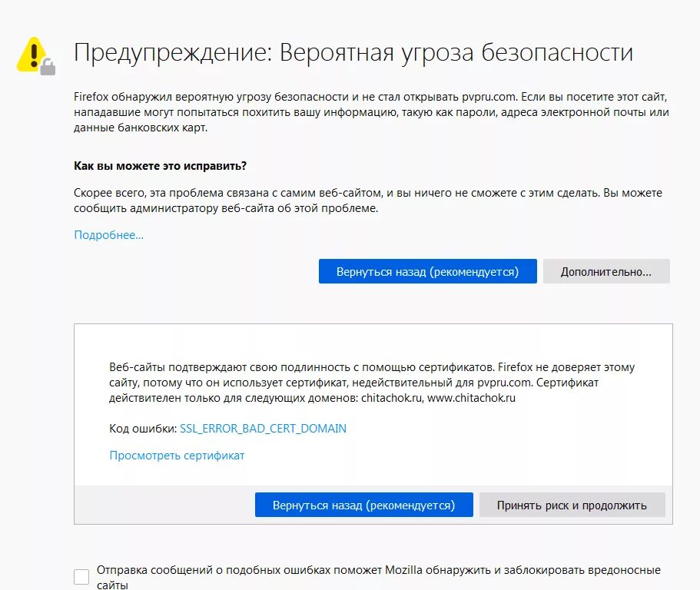Click the text "Код ошибки:"
The image size is (700, 590).
click(x=143, y=429)
